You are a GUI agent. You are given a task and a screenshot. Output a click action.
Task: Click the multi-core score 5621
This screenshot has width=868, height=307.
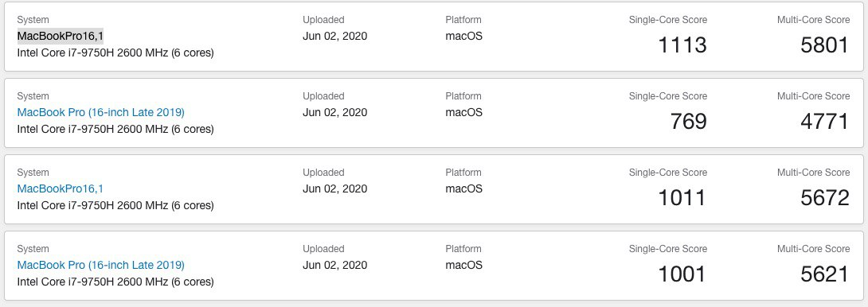(x=825, y=274)
